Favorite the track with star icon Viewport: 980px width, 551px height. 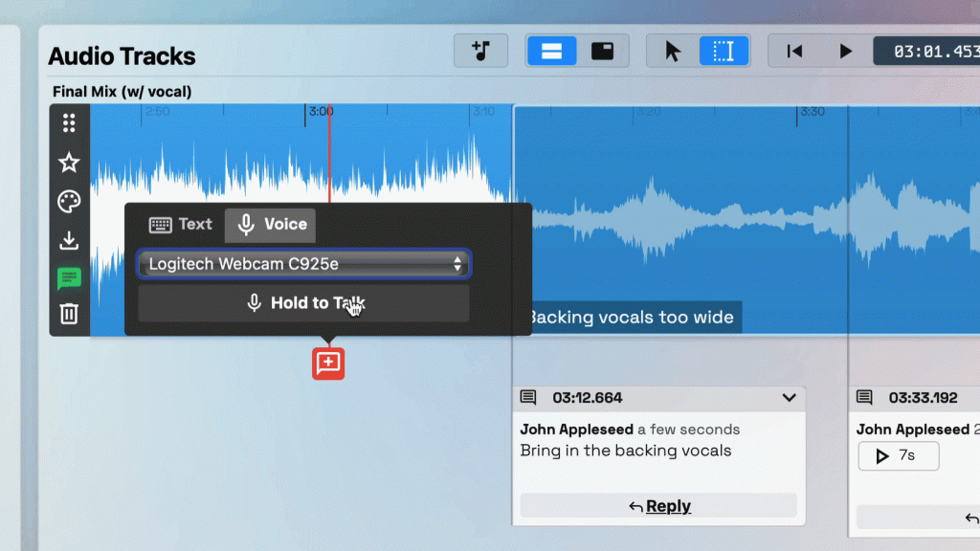[69, 163]
